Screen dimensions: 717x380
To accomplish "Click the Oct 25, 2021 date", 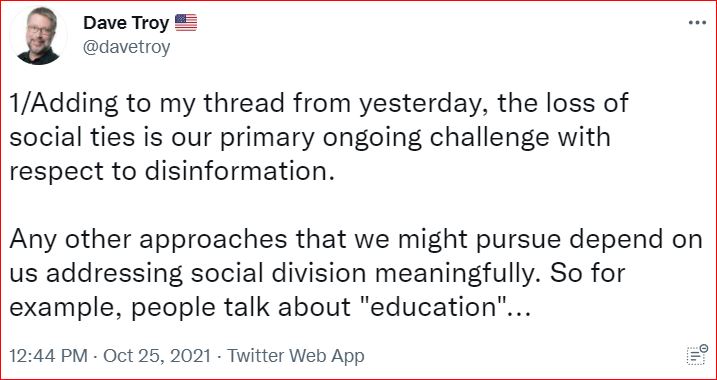I will pyautogui.click(x=157, y=356).
